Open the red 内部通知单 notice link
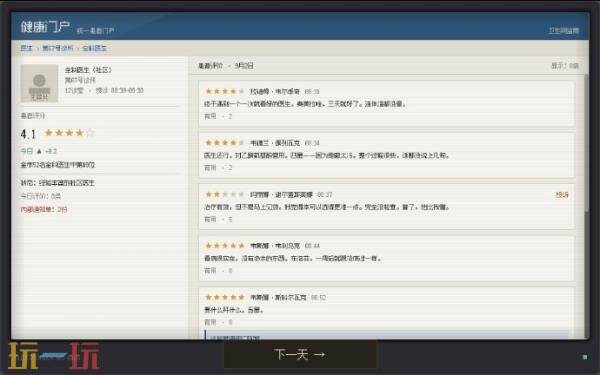This screenshot has width=600, height=375. coord(44,209)
